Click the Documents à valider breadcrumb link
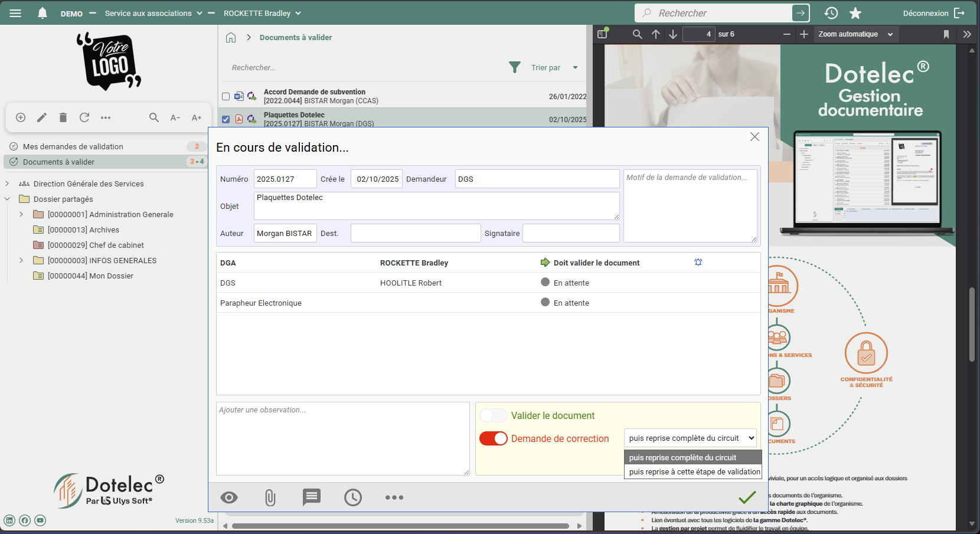 pyautogui.click(x=295, y=37)
